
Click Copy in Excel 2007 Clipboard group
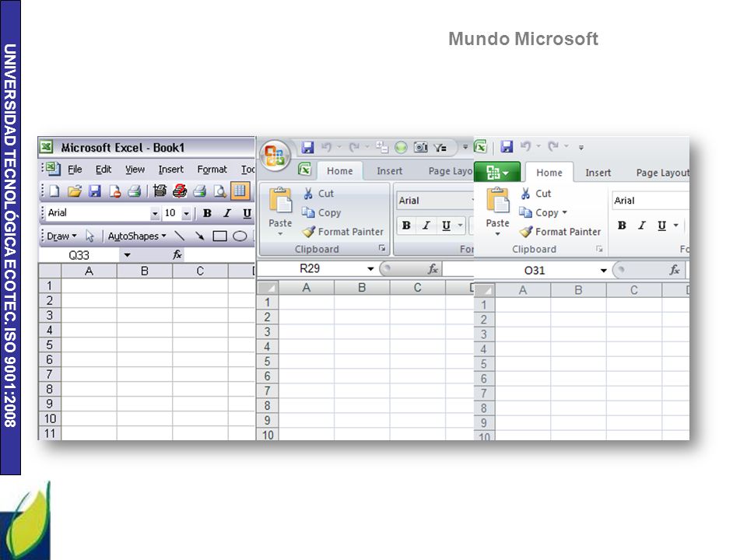(321, 212)
